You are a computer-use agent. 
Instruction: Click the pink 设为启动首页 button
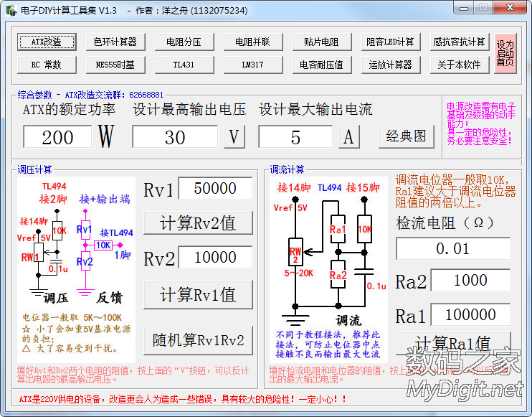[505, 53]
